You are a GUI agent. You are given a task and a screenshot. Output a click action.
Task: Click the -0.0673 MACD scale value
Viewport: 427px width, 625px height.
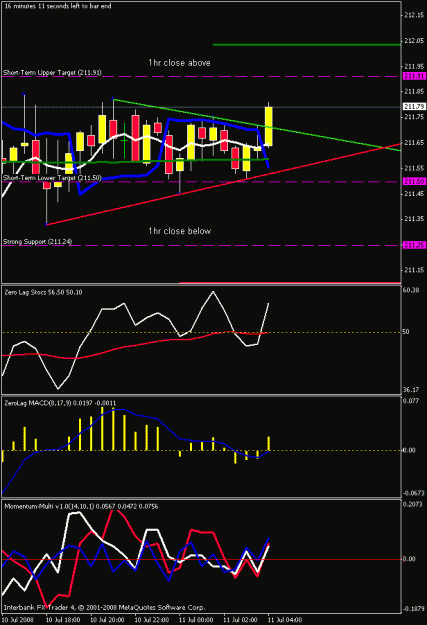coord(413,493)
